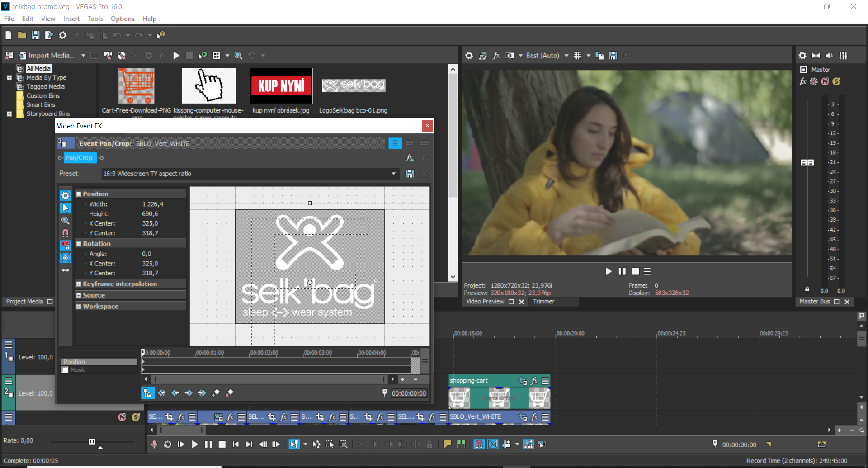Screen dimensions: 868x468
Task: Open the Best (Auto) preview quality dropdown
Action: 566,56
